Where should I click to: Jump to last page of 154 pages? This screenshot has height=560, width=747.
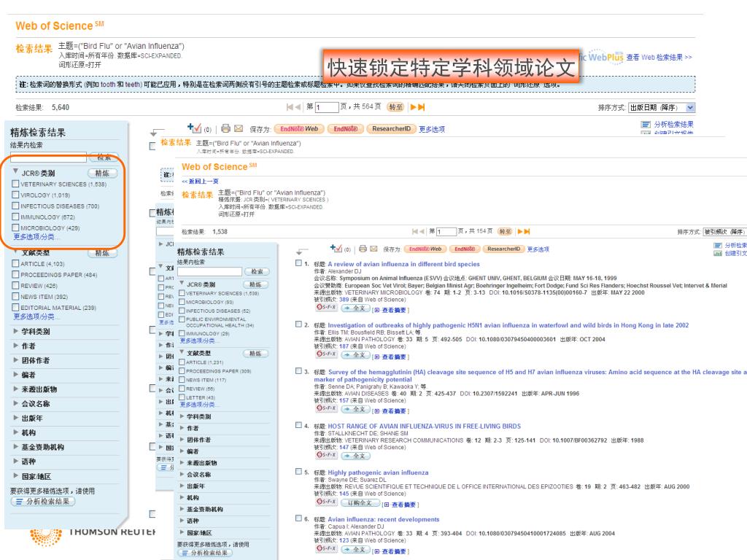tap(527, 231)
